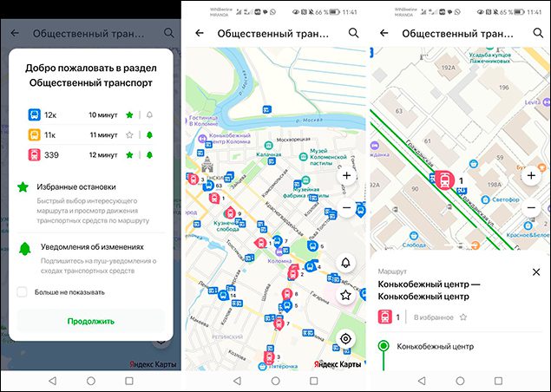Viewport: 551px width, 392px height.
Task: Open notifications bell button on middle map
Action: pos(345,263)
